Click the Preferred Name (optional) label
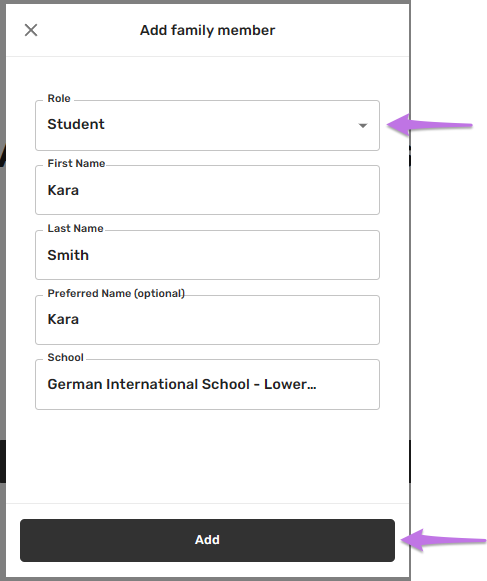487x581 pixels. pyautogui.click(x=116, y=293)
